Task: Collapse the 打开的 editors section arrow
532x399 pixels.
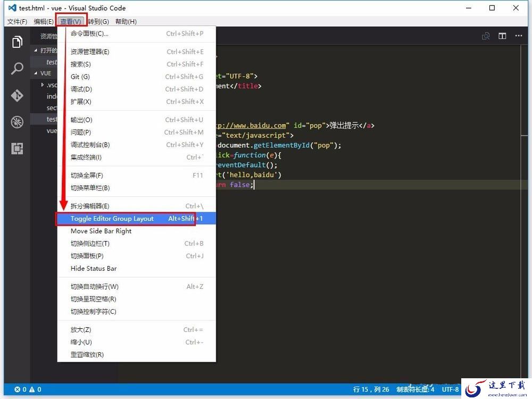Action: click(36, 50)
